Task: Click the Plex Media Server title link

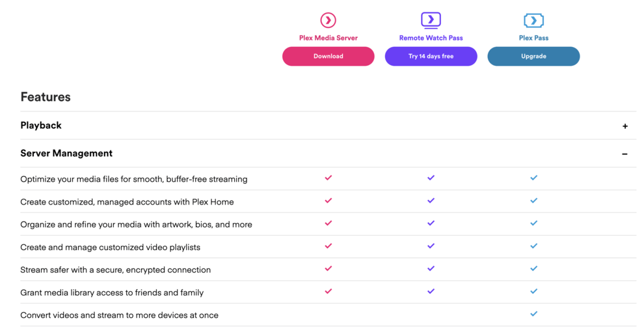Action: click(328, 38)
